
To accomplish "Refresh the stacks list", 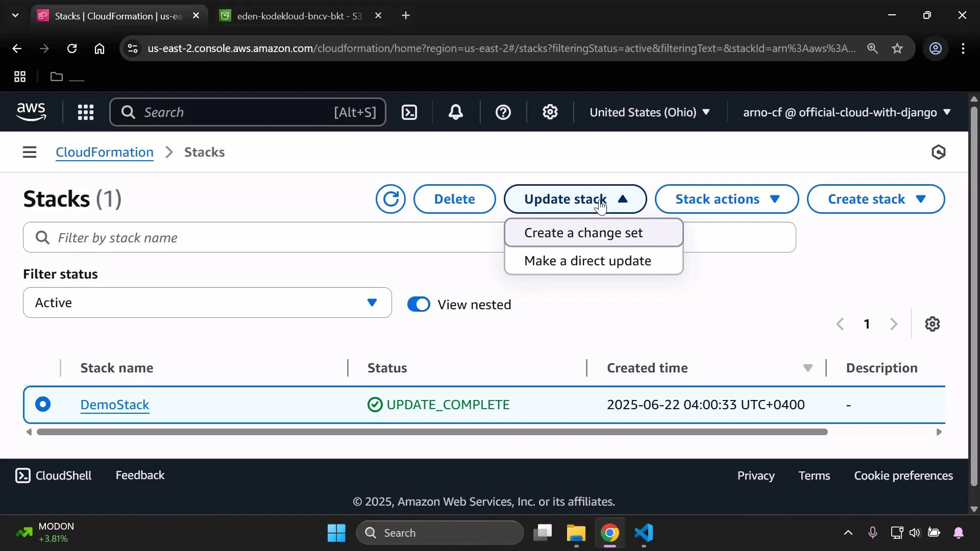I will [x=390, y=199].
